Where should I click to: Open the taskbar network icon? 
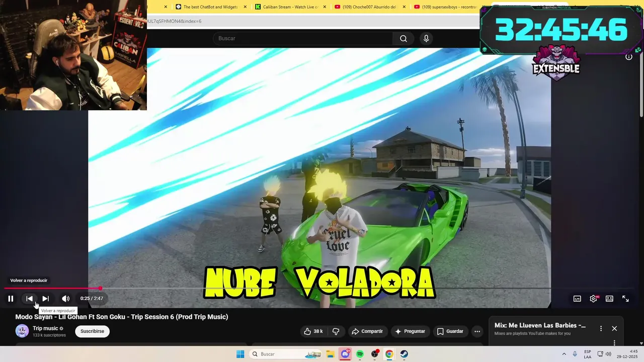600,354
